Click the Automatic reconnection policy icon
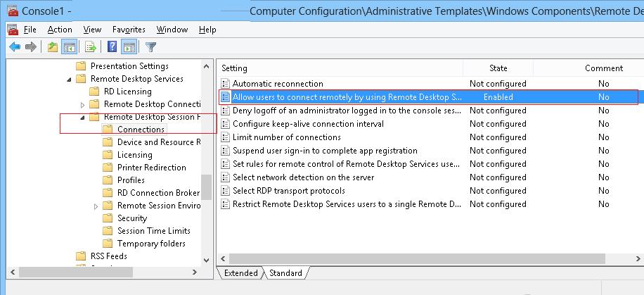644x295 pixels. (225, 84)
